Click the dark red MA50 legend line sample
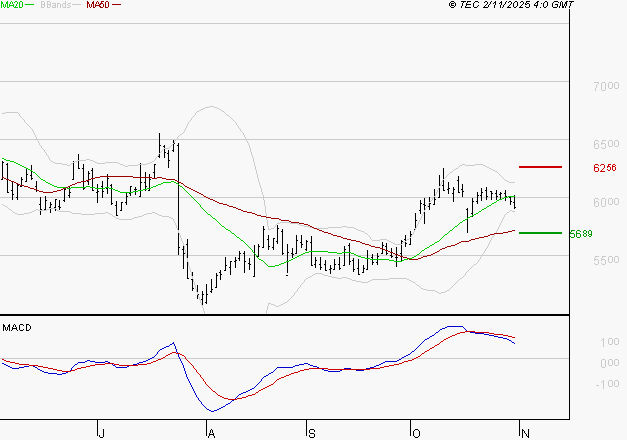Viewport: 627px width, 440px height. (117, 6)
